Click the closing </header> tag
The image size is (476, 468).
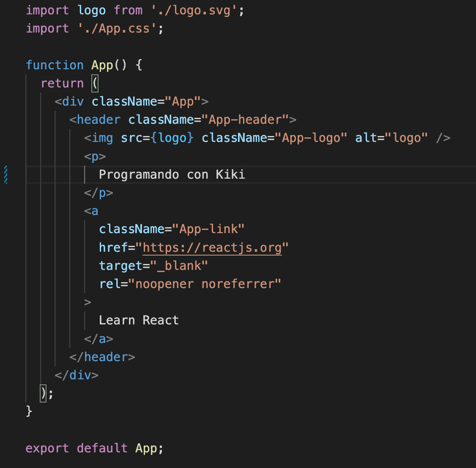pyautogui.click(x=102, y=357)
